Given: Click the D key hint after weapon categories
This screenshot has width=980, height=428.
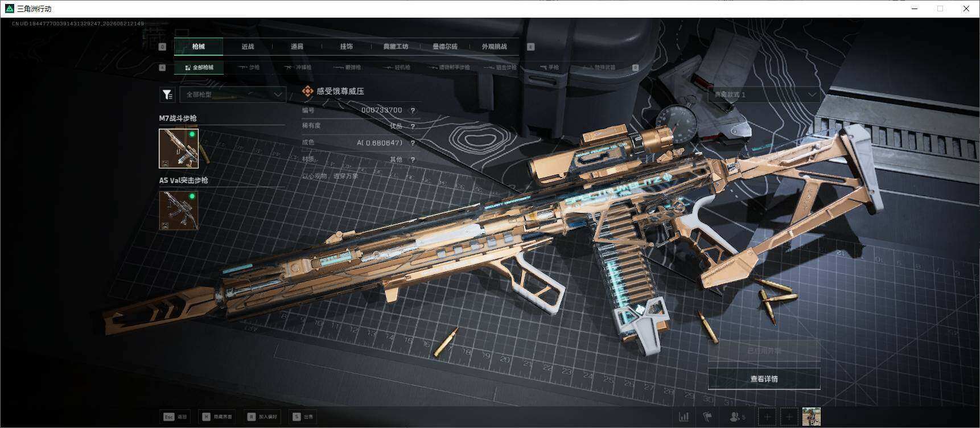Looking at the screenshot, I should point(636,67).
